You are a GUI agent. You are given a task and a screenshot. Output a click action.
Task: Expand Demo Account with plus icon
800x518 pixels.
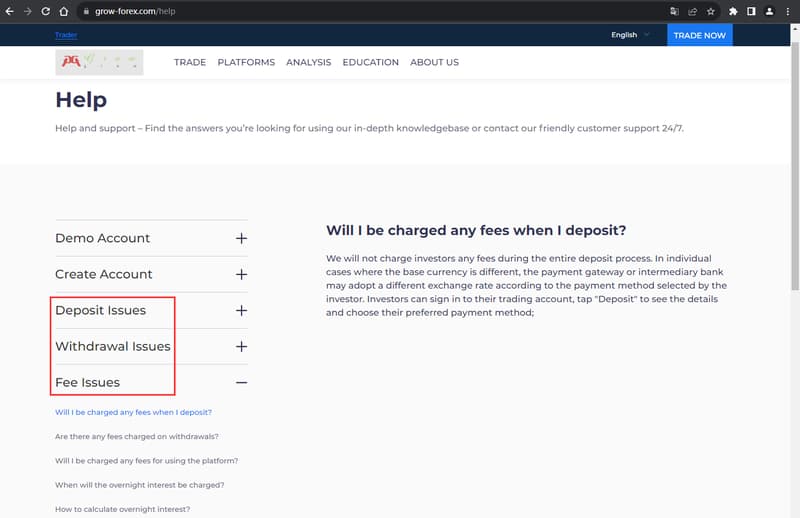click(241, 238)
